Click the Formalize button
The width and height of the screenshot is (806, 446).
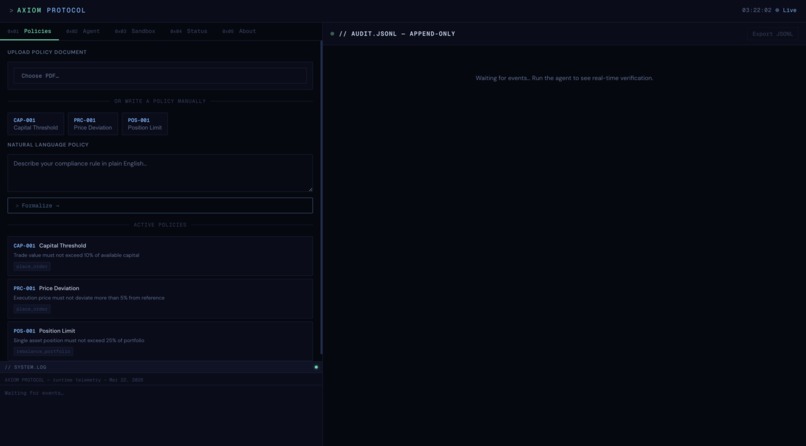[x=160, y=206]
